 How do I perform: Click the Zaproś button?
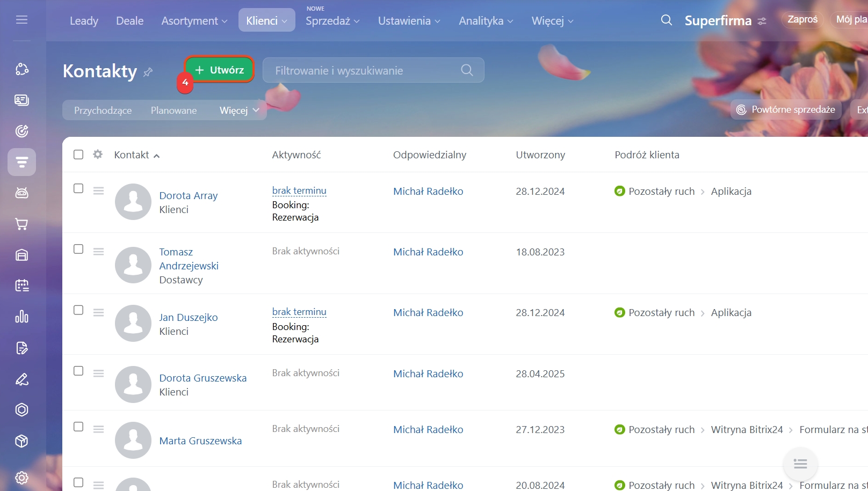[x=802, y=20]
